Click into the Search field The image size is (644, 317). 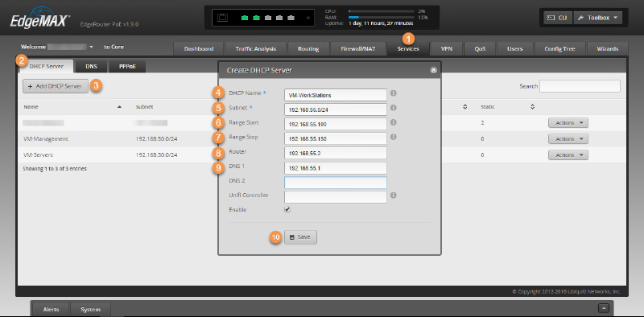point(580,86)
